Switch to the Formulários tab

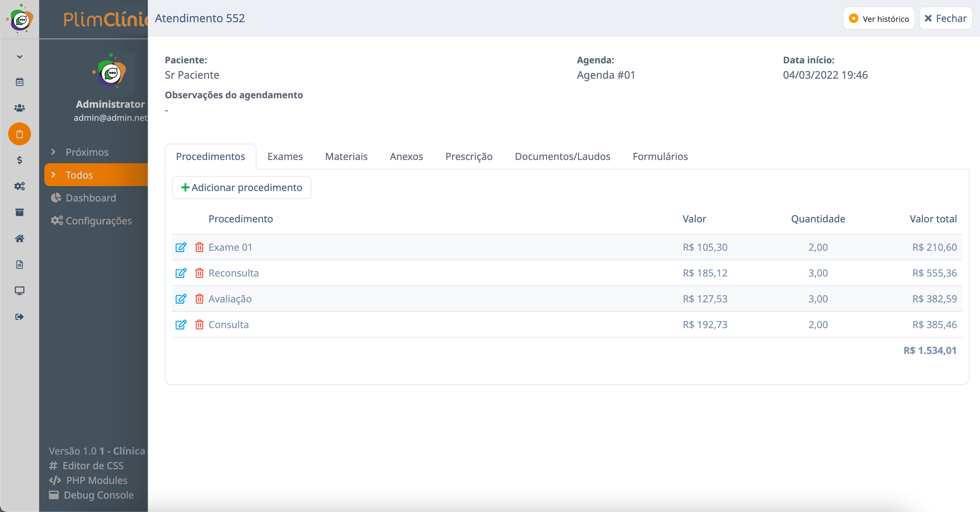(x=660, y=156)
